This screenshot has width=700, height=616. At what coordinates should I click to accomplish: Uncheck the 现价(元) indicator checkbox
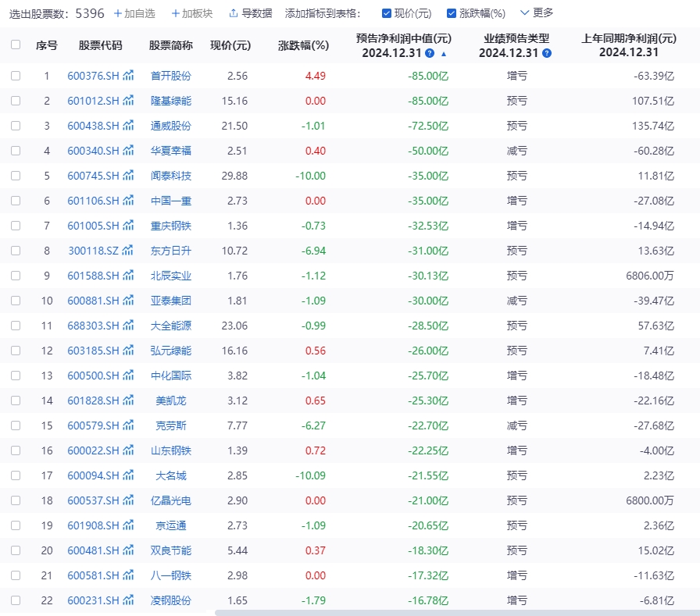(x=387, y=13)
